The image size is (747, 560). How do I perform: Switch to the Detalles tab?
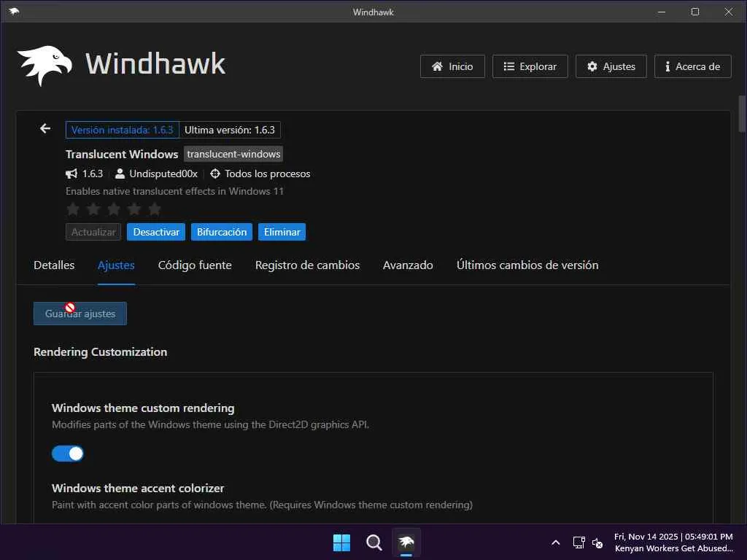(54, 265)
